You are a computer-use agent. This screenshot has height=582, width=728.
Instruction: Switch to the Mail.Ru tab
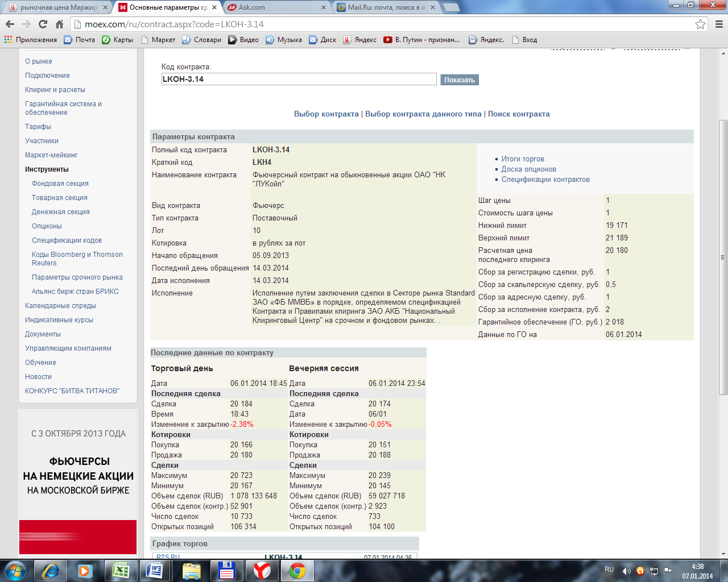386,7
